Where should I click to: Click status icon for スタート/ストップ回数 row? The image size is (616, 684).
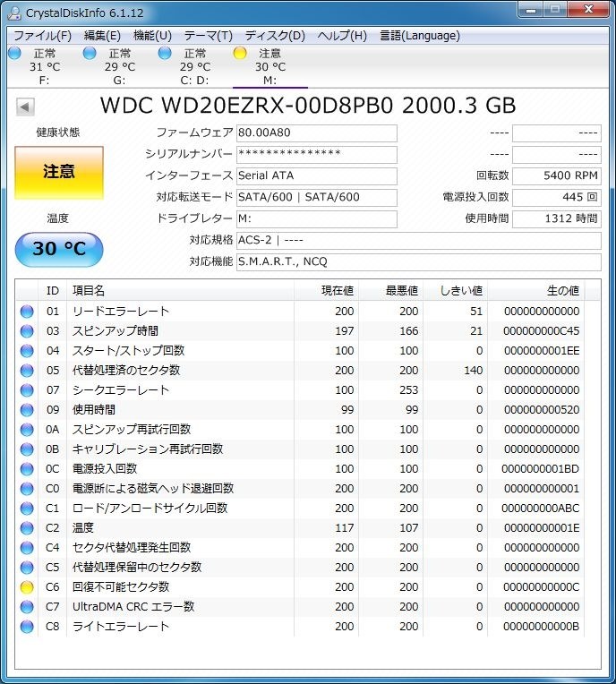pos(27,351)
